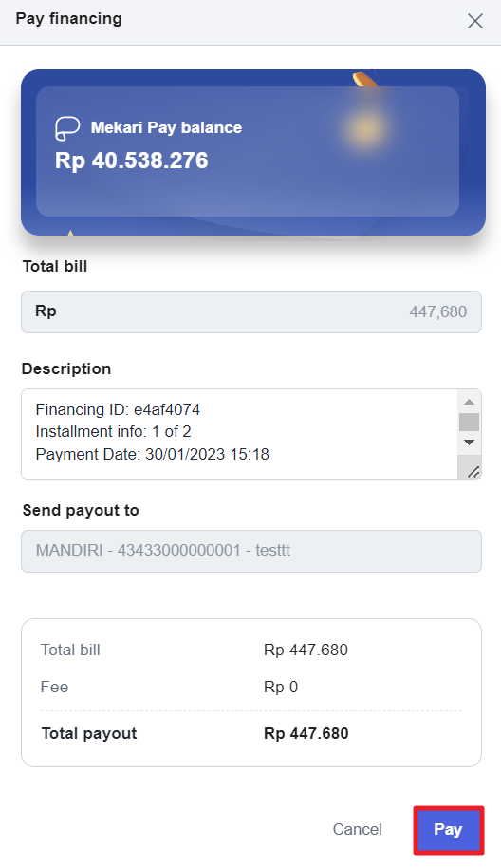Focus the Total bill amount field

click(x=251, y=311)
